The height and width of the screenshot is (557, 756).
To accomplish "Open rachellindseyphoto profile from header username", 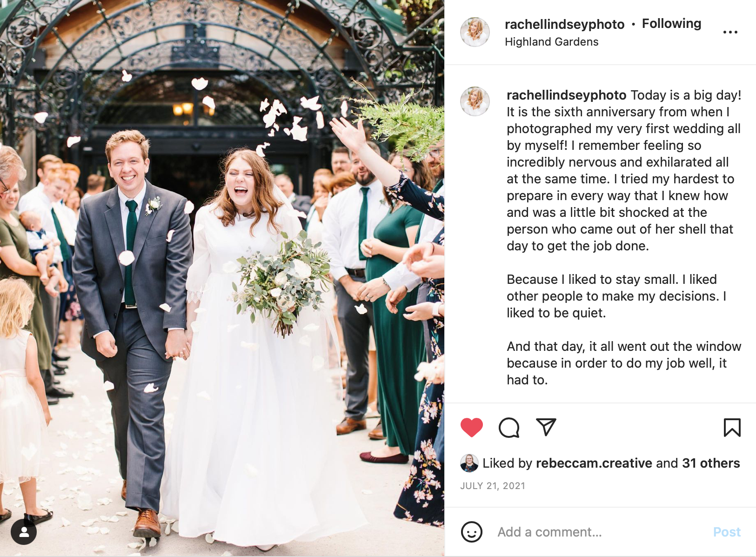I will 564,24.
